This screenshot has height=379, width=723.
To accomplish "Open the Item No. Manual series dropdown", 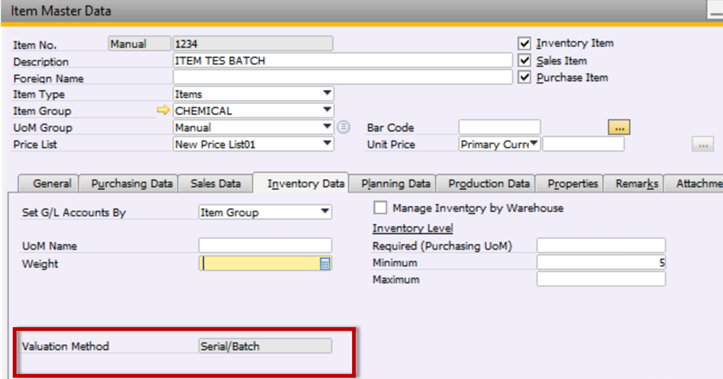I will coord(139,44).
